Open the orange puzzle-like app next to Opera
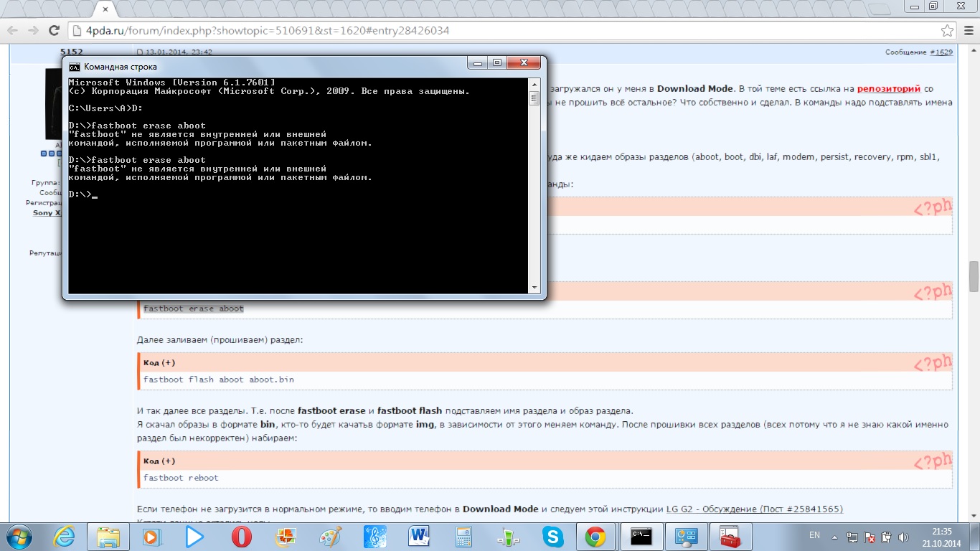This screenshot has width=980, height=551. coord(286,537)
